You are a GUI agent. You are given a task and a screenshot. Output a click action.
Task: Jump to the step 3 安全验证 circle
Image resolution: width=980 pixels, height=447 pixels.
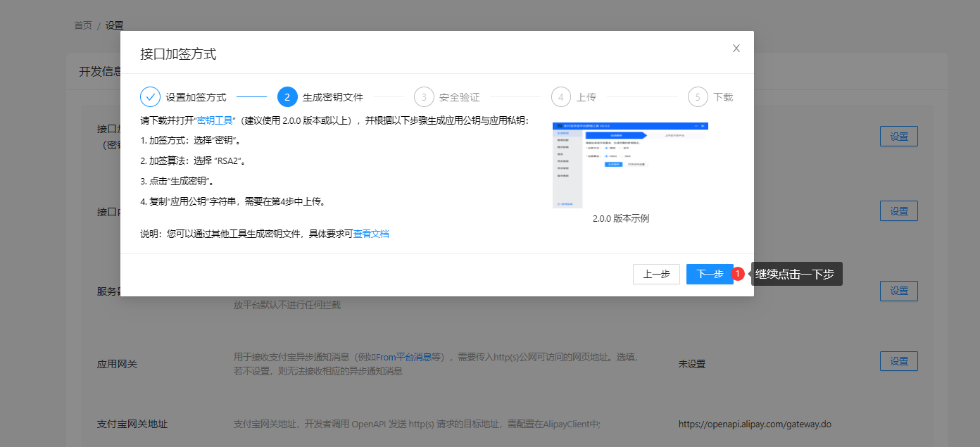424,97
